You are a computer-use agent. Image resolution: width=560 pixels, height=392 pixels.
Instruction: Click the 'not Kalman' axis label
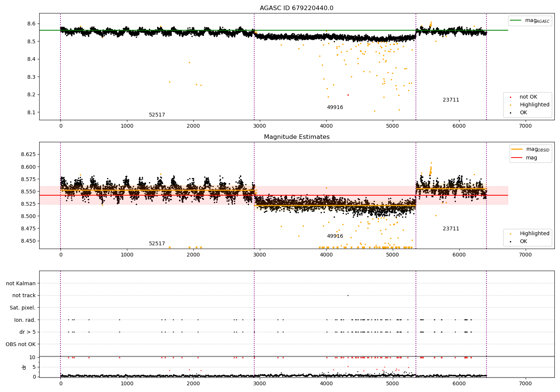[x=21, y=284]
